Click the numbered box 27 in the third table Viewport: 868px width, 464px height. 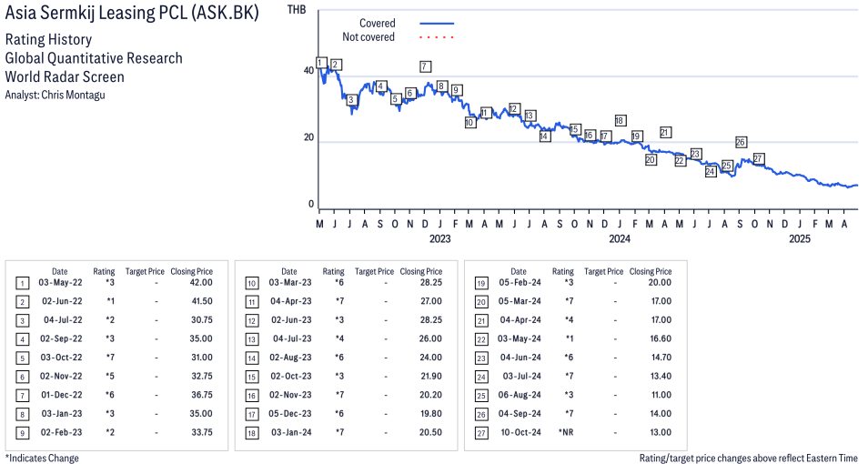coord(481,433)
